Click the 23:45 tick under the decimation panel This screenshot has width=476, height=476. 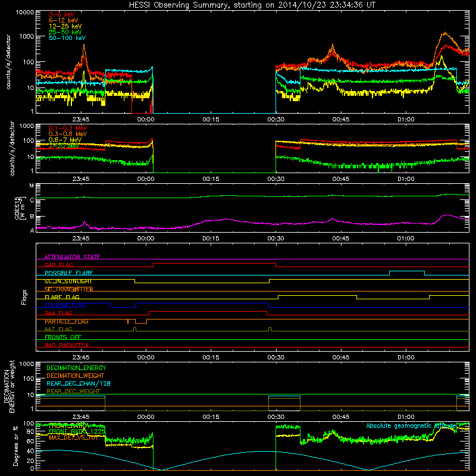click(x=81, y=417)
